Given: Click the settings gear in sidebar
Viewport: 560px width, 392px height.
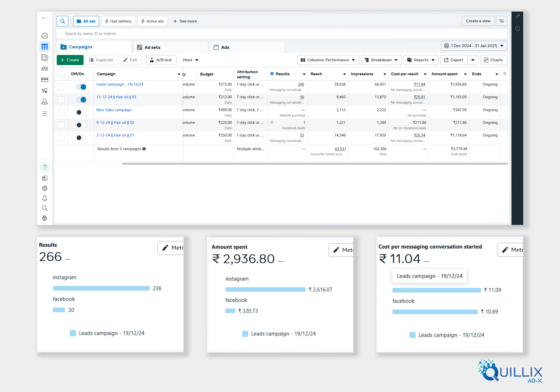Looking at the screenshot, I should tap(45, 188).
